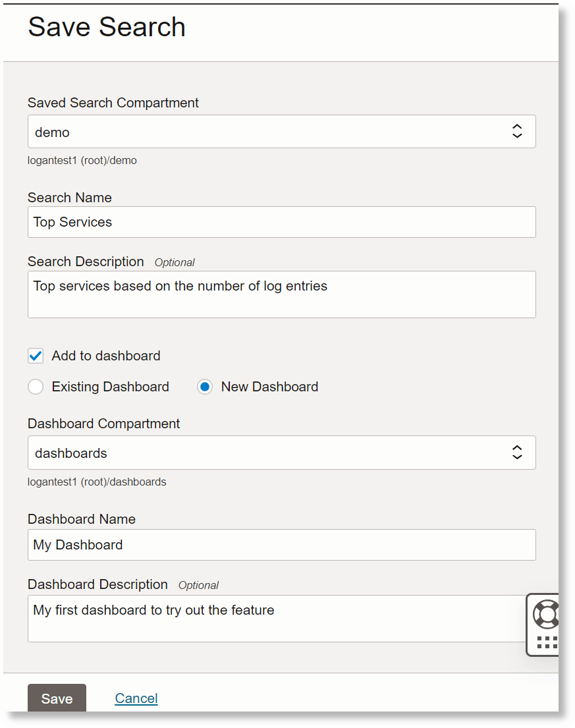
Task: Click the New Dashboard label text
Action: pos(269,387)
